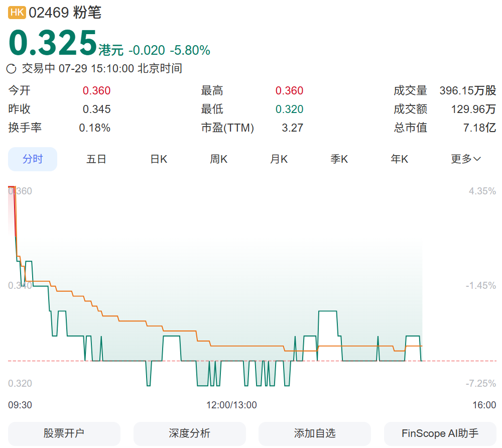Click the 最低 value 0.320
Viewport: 502px width, 448px height.
(x=290, y=109)
